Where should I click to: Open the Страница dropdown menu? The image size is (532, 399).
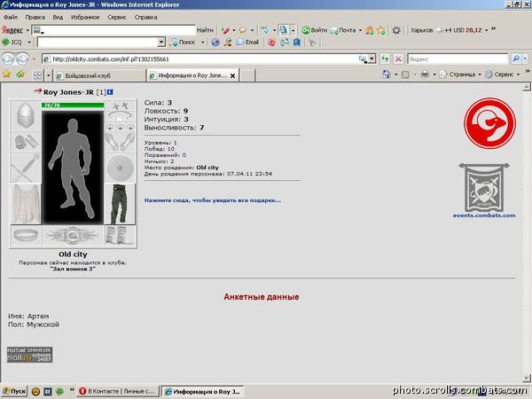461,74
